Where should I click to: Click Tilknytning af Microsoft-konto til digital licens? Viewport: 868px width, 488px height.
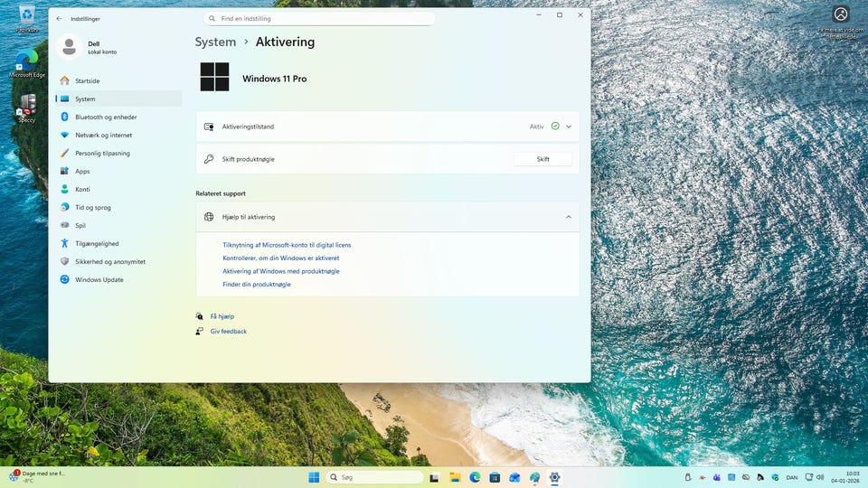[287, 245]
